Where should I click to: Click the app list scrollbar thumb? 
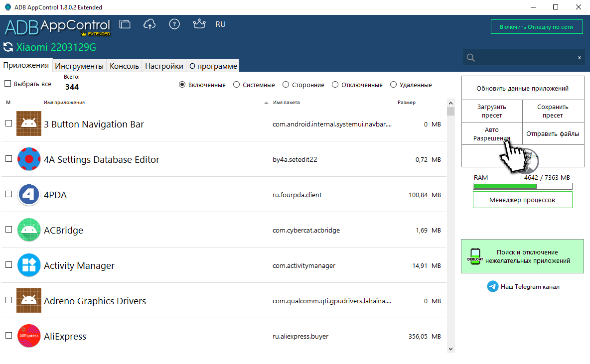tap(451, 111)
